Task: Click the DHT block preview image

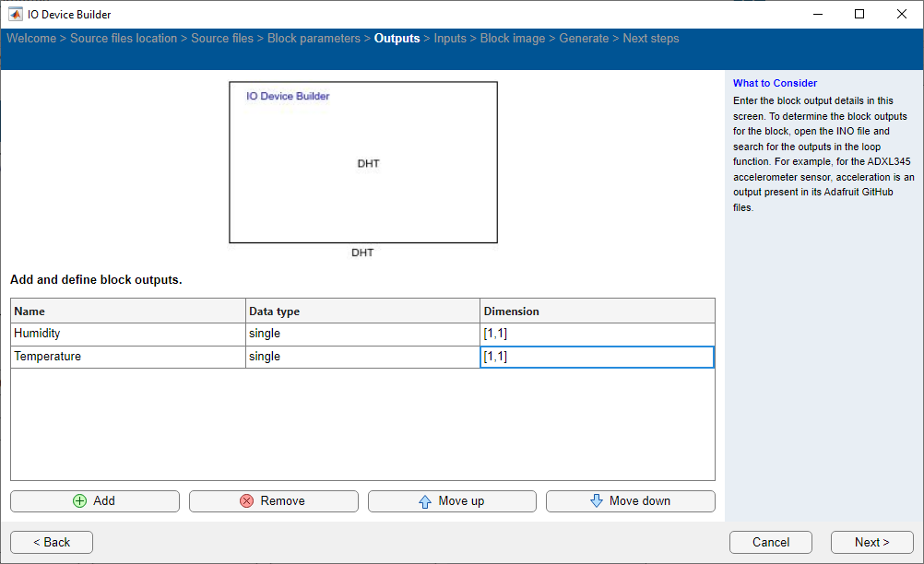Action: 362,162
